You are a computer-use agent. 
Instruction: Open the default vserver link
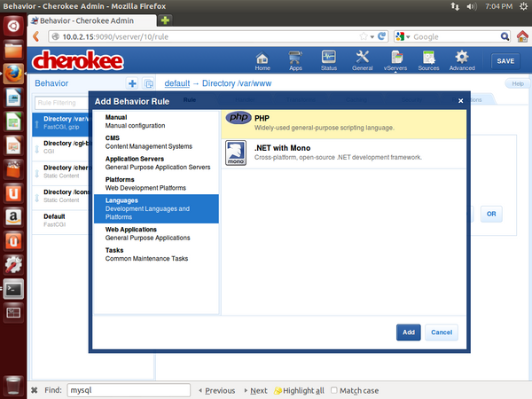pyautogui.click(x=176, y=83)
